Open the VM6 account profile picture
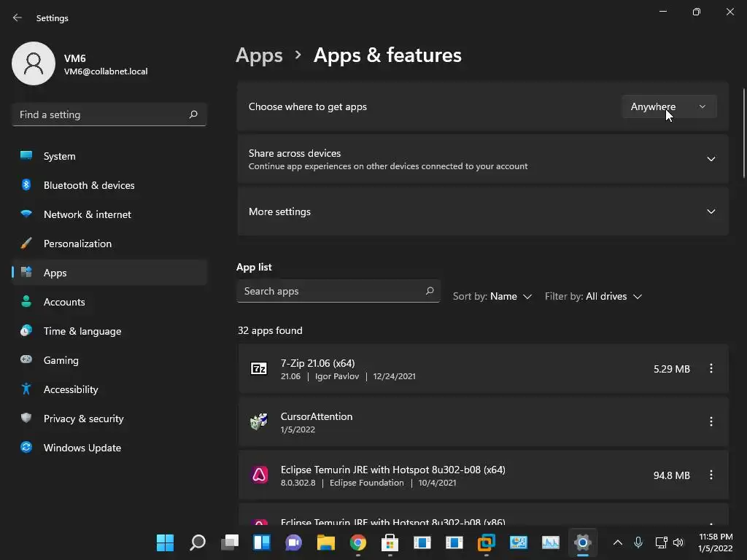 pos(34,63)
